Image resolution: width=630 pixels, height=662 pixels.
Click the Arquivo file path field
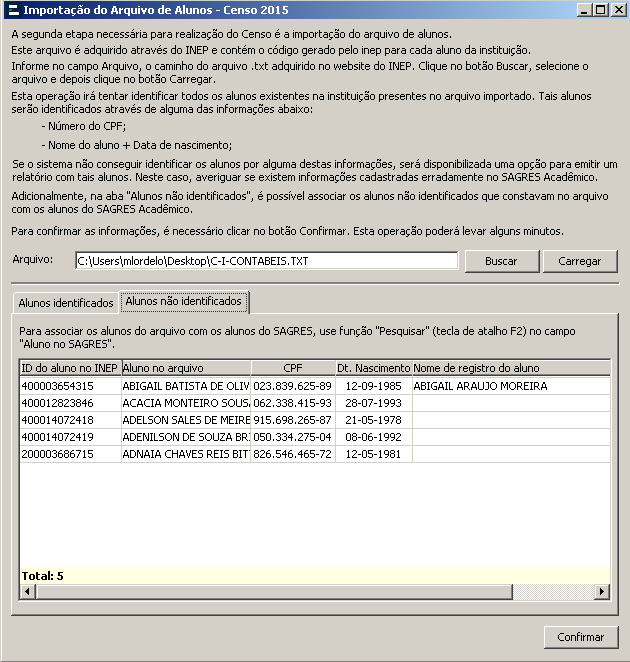click(266, 261)
